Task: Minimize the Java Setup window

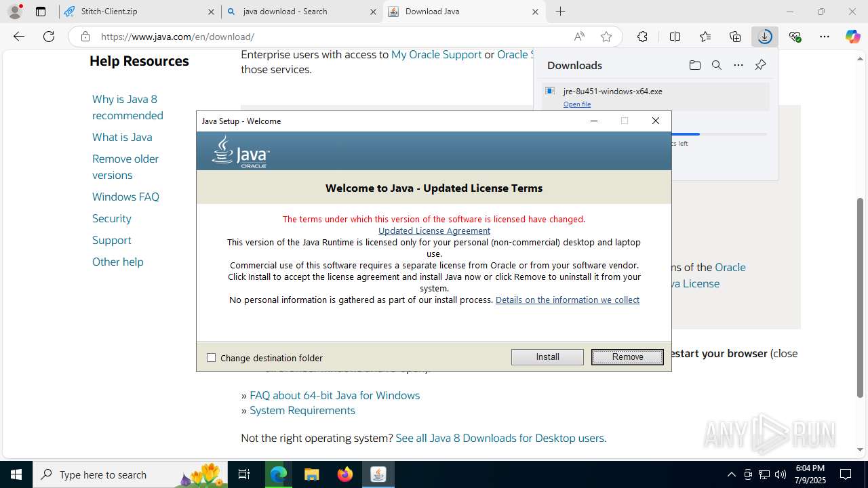Action: click(594, 121)
